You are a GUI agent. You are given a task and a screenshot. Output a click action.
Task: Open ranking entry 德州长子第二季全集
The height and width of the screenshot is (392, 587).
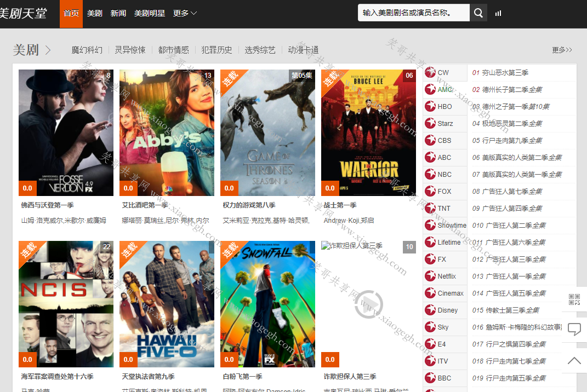click(x=512, y=89)
